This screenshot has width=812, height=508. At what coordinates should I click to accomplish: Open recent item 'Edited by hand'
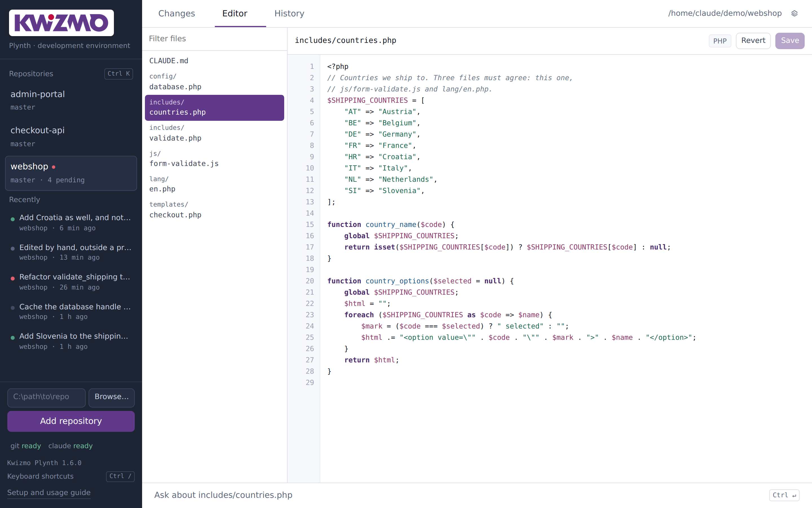[71, 252]
